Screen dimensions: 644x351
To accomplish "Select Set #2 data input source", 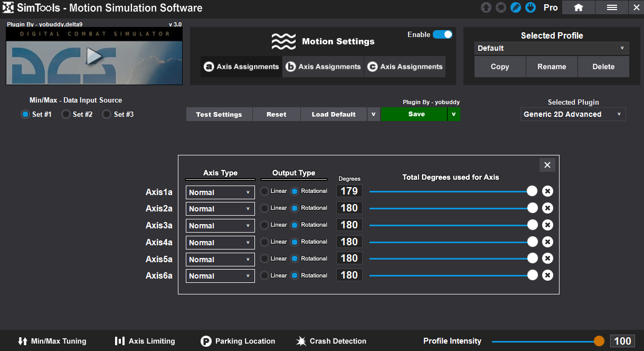I will coord(66,114).
